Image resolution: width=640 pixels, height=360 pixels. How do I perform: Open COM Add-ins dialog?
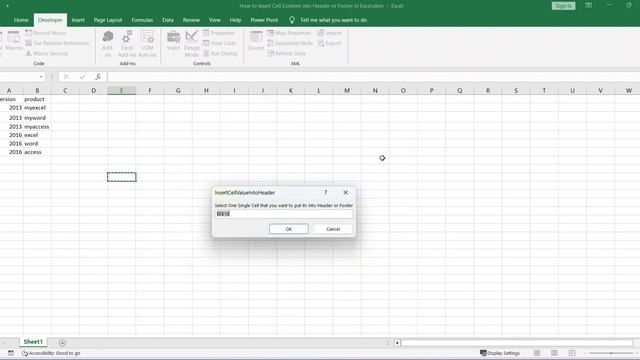[x=147, y=44]
